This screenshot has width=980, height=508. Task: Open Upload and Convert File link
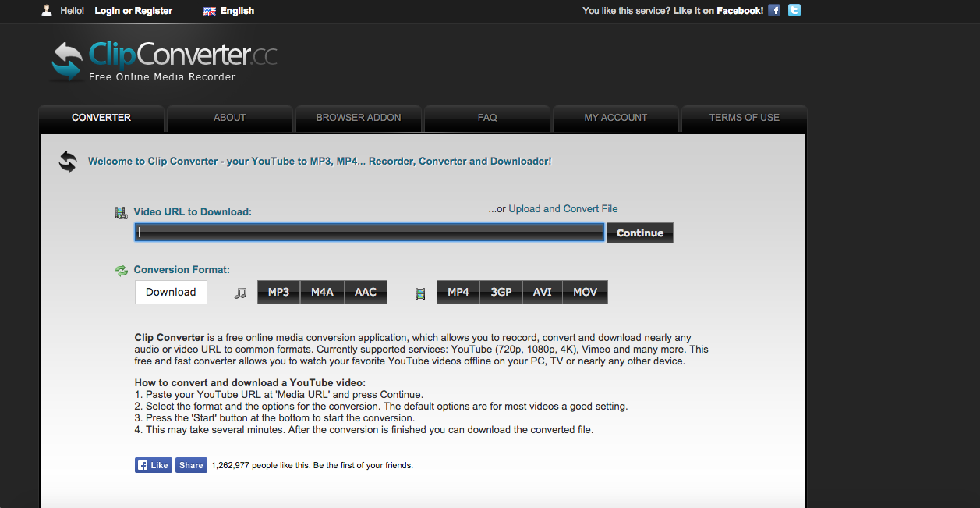click(562, 208)
